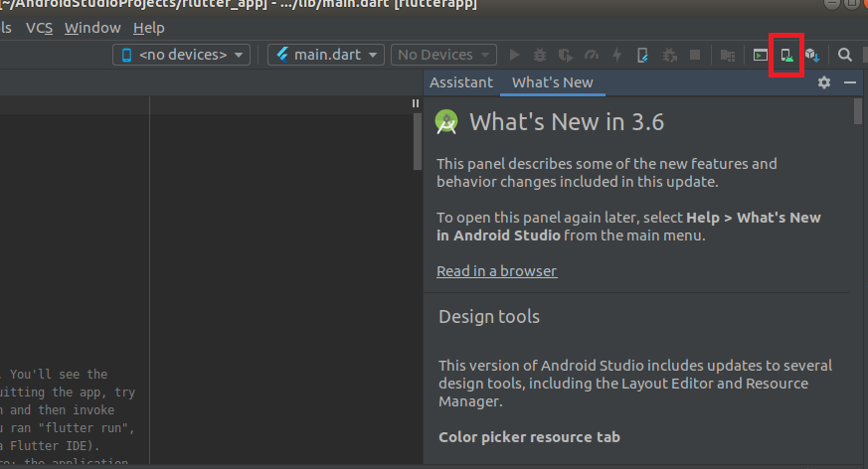Open the AVD Manager phone-with-Android icon
868x469 pixels.
tap(786, 55)
